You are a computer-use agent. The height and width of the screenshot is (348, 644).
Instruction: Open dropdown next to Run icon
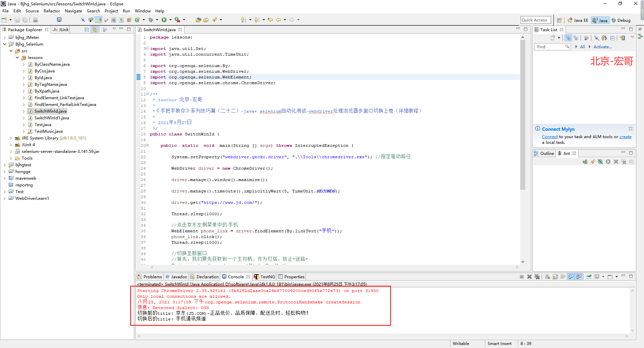(170, 20)
